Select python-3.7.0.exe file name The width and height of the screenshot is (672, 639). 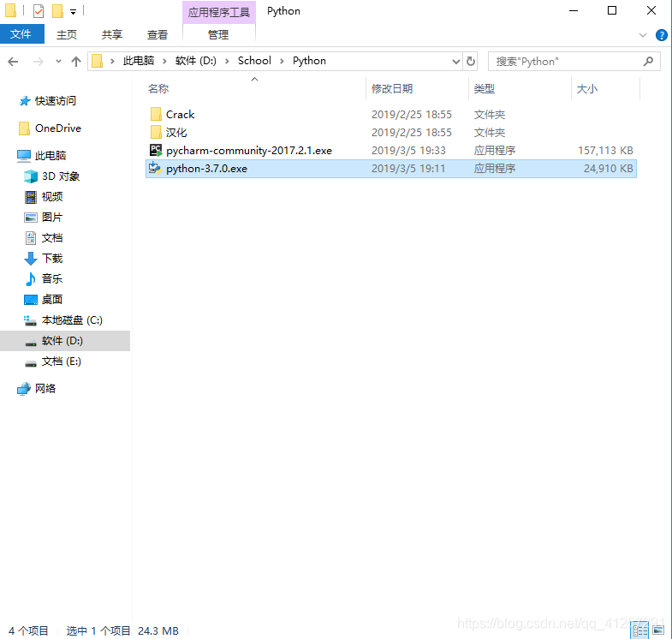tap(206, 169)
